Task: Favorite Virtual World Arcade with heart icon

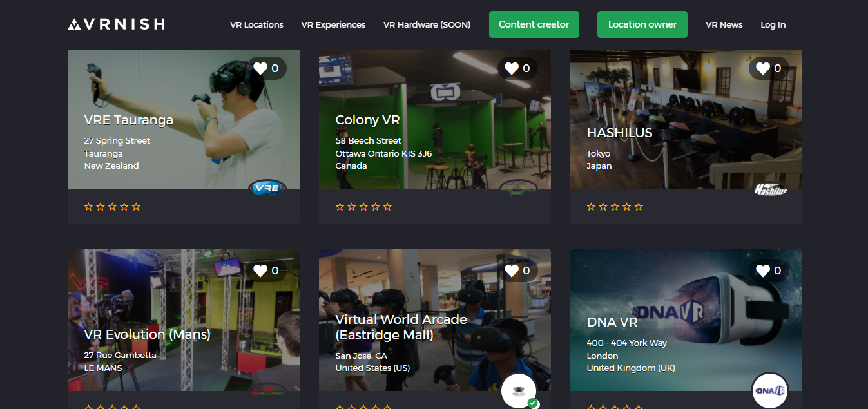Action: 512,271
